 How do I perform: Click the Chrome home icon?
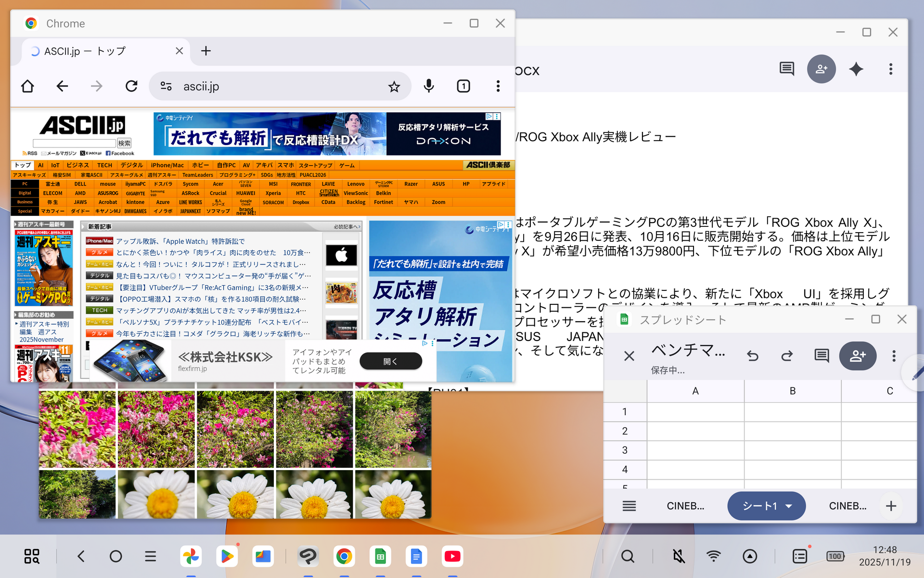pos(28,86)
